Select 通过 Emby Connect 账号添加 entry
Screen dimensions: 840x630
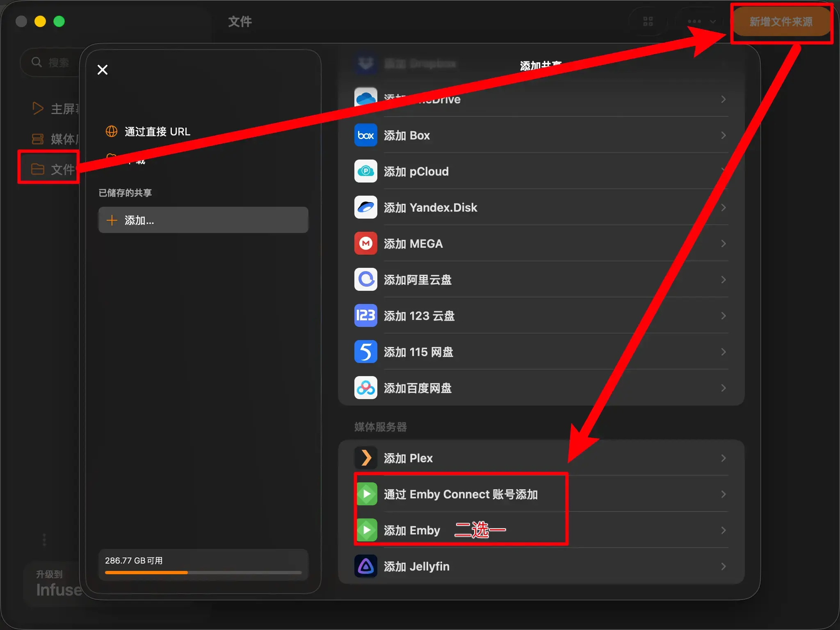[460, 494]
